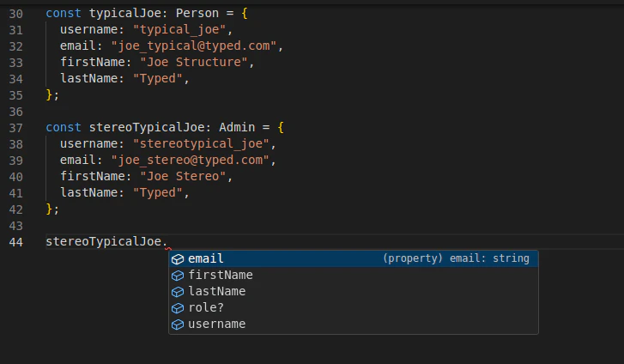Click line number 37 in the gutter
The width and height of the screenshot is (624, 364).
coord(16,128)
